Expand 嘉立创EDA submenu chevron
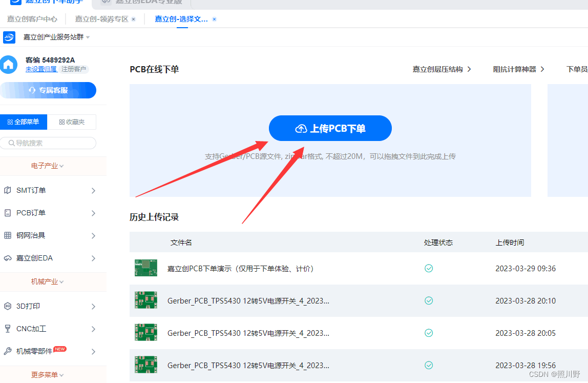Image resolution: width=588 pixels, height=383 pixels. click(x=93, y=258)
